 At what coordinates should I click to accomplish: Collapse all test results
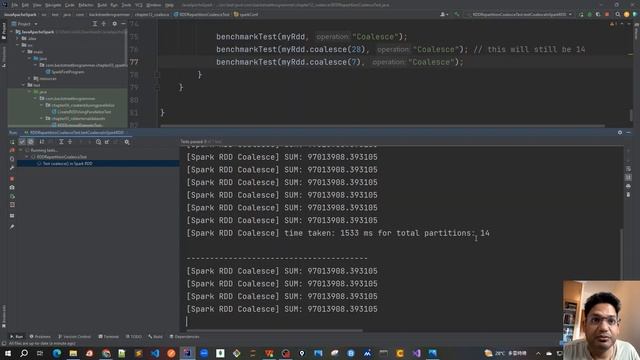[x=70, y=142]
